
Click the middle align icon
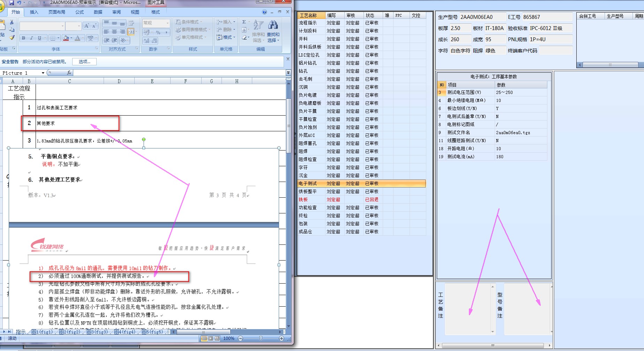pos(114,23)
